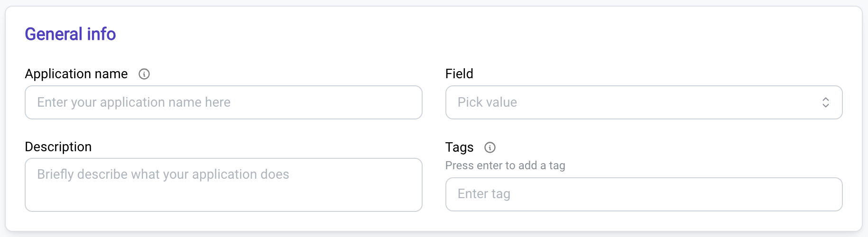Click the empty lower area of Description box
The image size is (868, 237).
click(x=223, y=198)
